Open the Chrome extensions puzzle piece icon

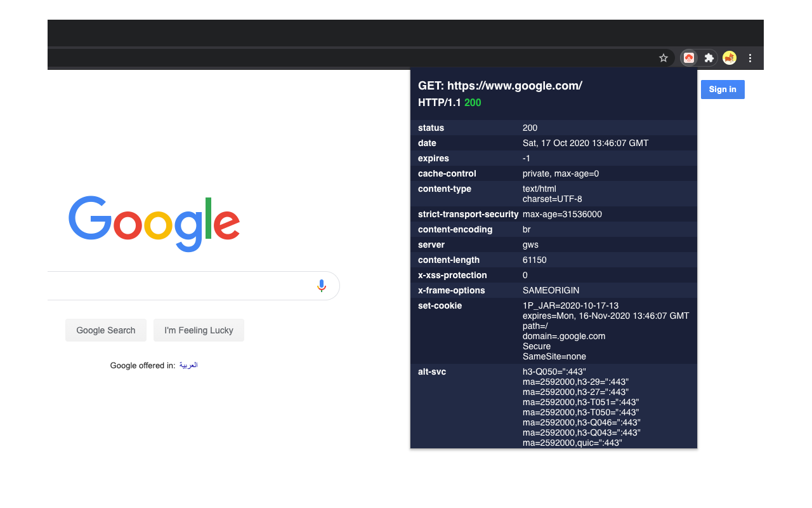point(709,58)
